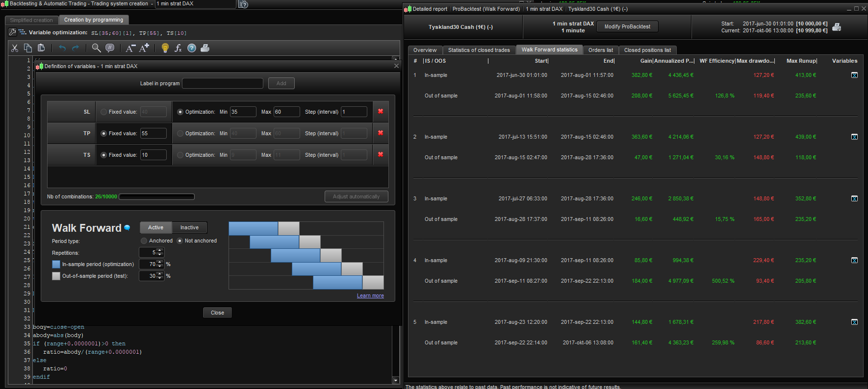The width and height of the screenshot is (868, 389).
Task: Decrease editor font size (A-)
Action: click(130, 48)
